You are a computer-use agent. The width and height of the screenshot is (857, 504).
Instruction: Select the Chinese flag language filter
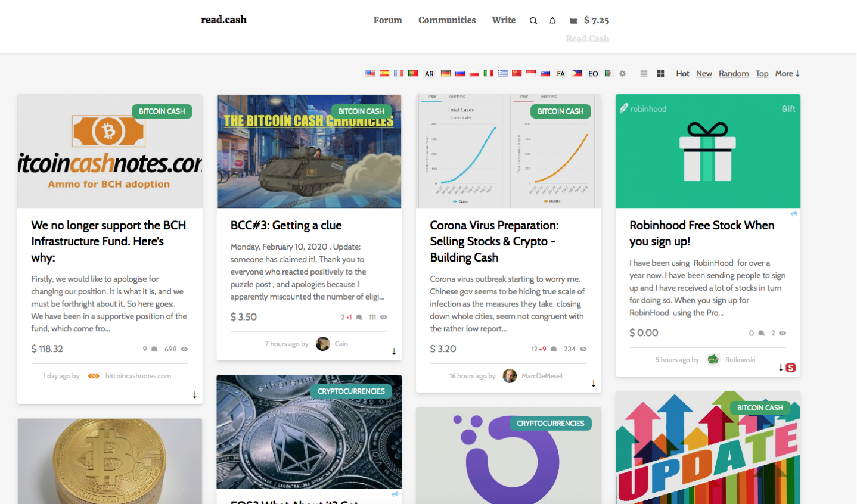(517, 73)
